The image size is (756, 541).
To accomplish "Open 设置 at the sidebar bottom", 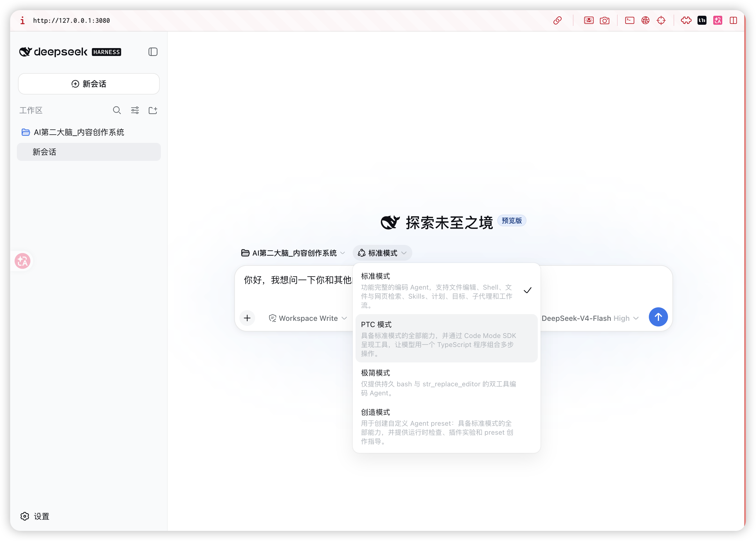I will click(x=35, y=516).
